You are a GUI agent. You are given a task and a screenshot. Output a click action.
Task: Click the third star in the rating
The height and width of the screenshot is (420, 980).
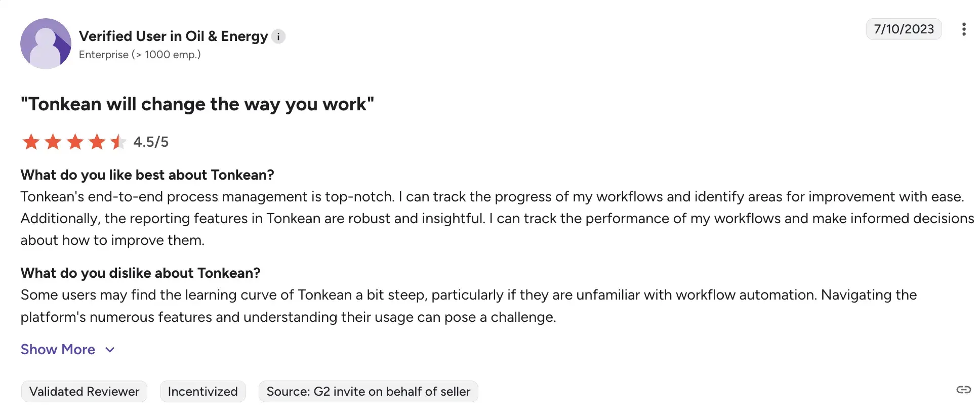pos(75,142)
